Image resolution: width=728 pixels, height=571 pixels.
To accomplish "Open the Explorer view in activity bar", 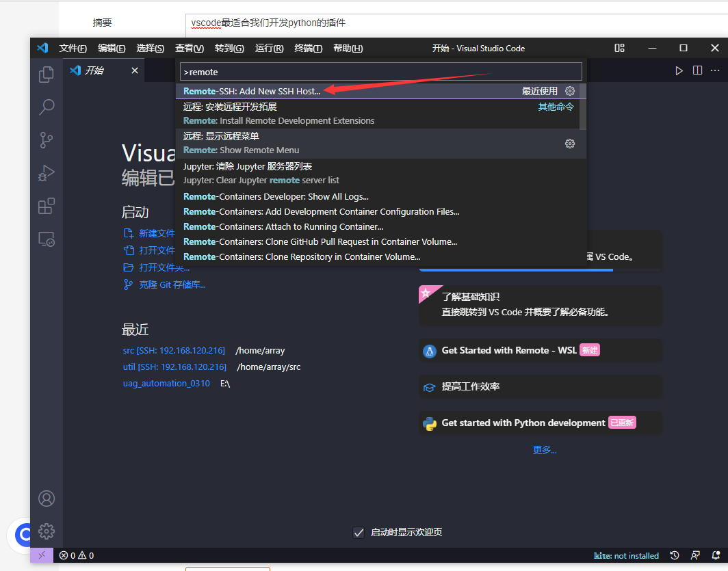I will 46,75.
